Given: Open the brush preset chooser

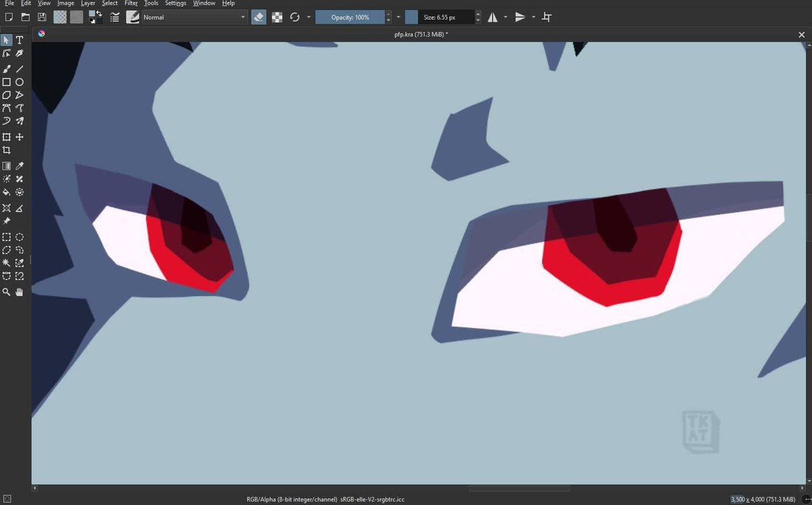Looking at the screenshot, I should pos(133,17).
